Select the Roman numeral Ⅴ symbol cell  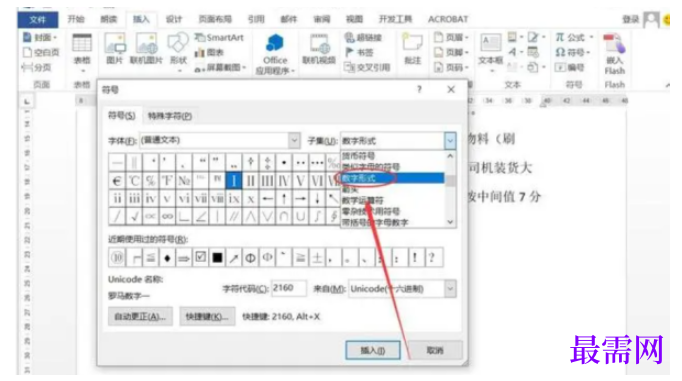[x=300, y=180]
